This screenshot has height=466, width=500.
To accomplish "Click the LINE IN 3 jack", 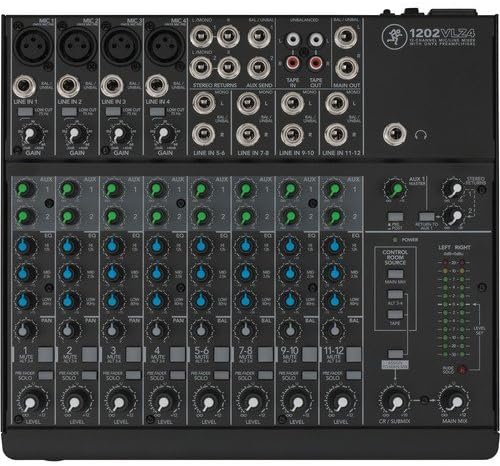I will pos(112,86).
